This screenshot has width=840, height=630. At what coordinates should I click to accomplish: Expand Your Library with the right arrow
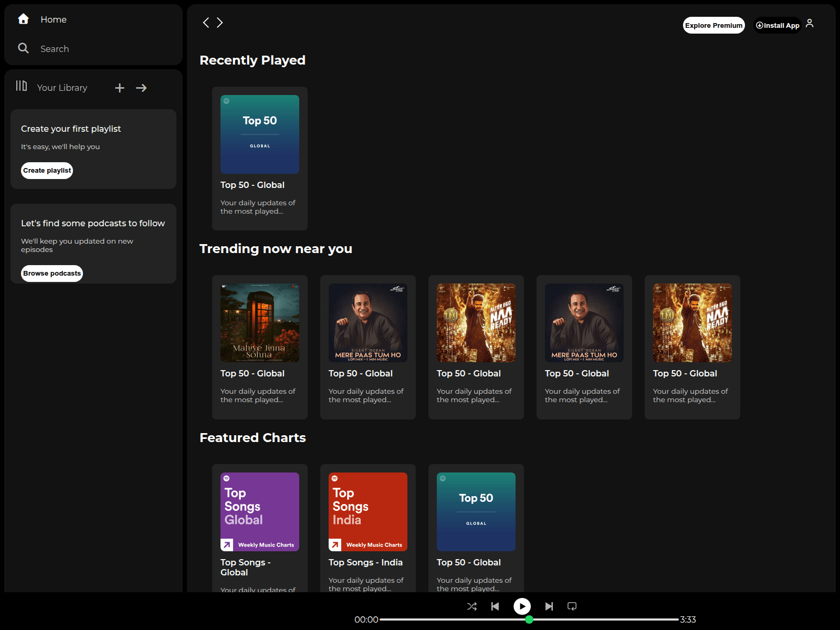point(141,88)
